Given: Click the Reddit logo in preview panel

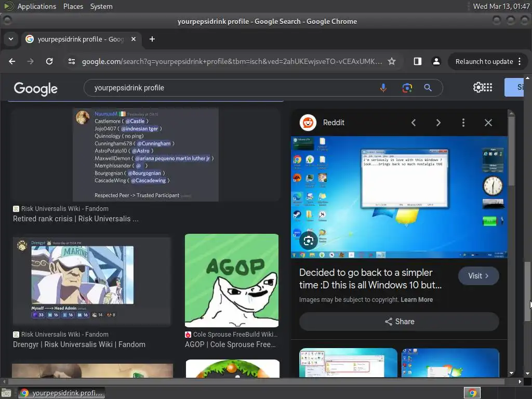Looking at the screenshot, I should (308, 123).
